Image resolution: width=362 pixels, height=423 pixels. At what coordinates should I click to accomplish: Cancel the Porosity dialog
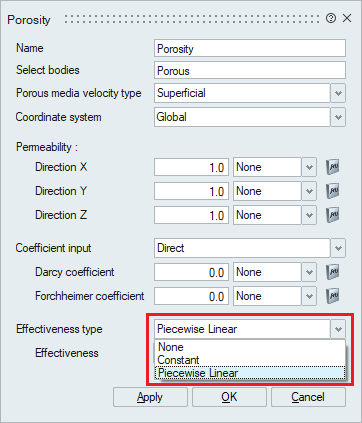pos(308,397)
